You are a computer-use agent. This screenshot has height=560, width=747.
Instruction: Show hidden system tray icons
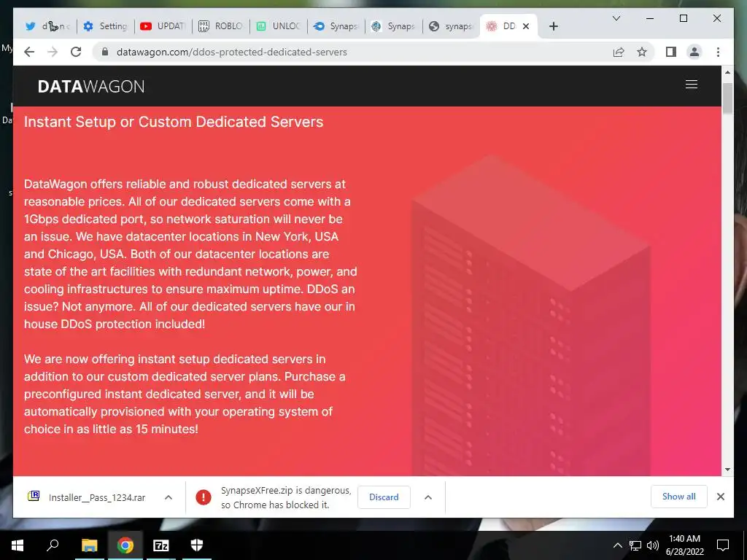(617, 545)
